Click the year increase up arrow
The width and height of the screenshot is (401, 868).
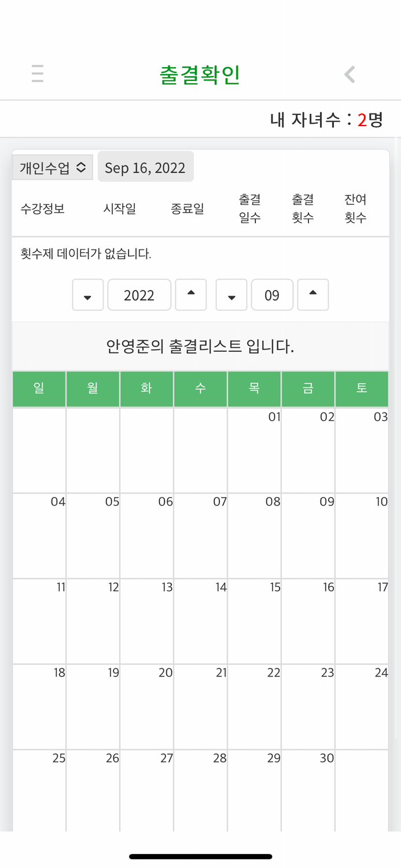(191, 295)
